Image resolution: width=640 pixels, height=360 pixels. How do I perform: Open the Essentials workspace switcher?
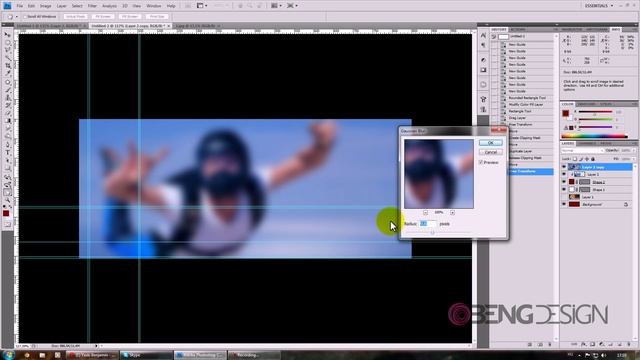tap(599, 6)
